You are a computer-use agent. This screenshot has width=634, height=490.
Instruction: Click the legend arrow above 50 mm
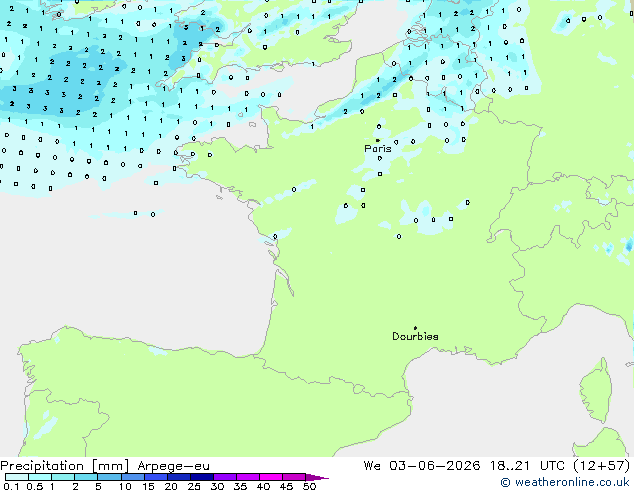(317, 477)
